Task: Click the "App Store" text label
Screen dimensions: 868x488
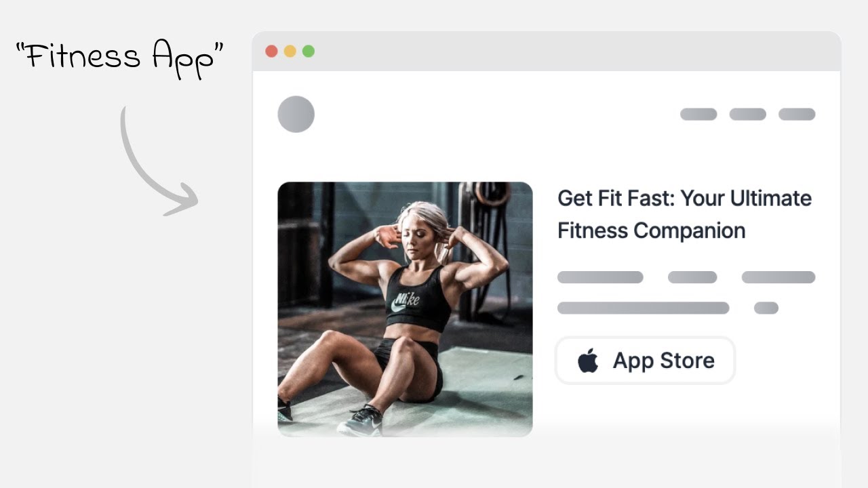Action: pyautogui.click(x=663, y=361)
